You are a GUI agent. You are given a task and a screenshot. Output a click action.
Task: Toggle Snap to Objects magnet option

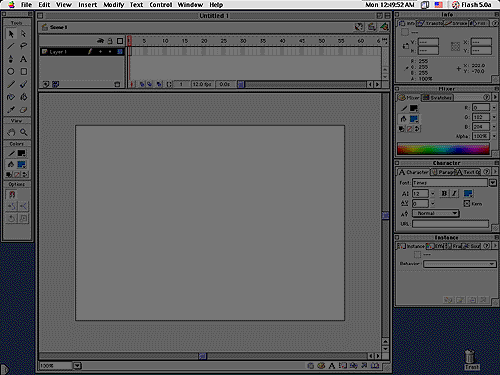12,194
